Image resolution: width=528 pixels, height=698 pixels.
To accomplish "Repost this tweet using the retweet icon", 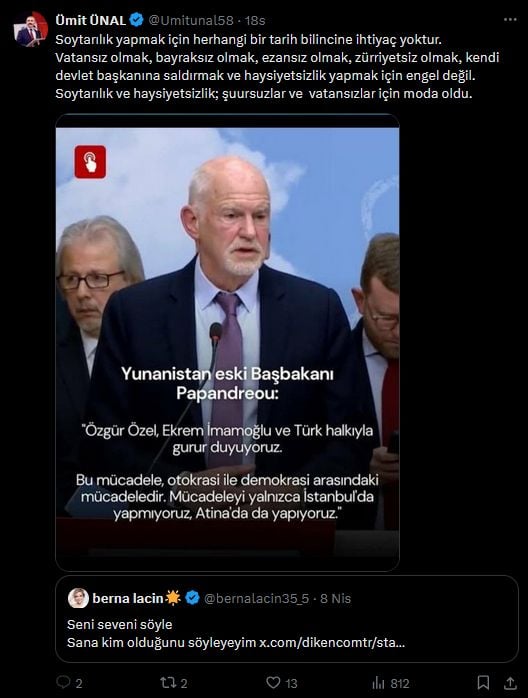I will pyautogui.click(x=167, y=682).
